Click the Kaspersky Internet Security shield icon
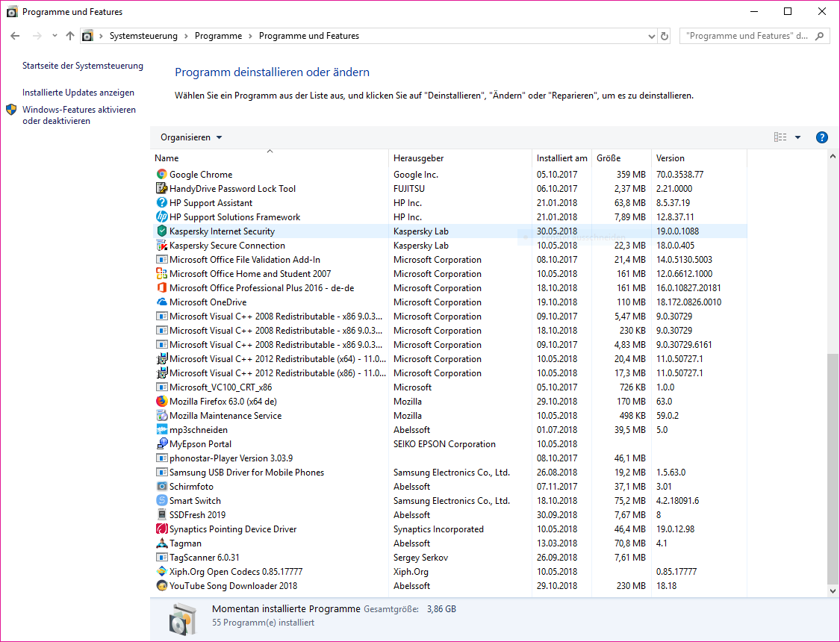The height and width of the screenshot is (642, 840). 161,231
